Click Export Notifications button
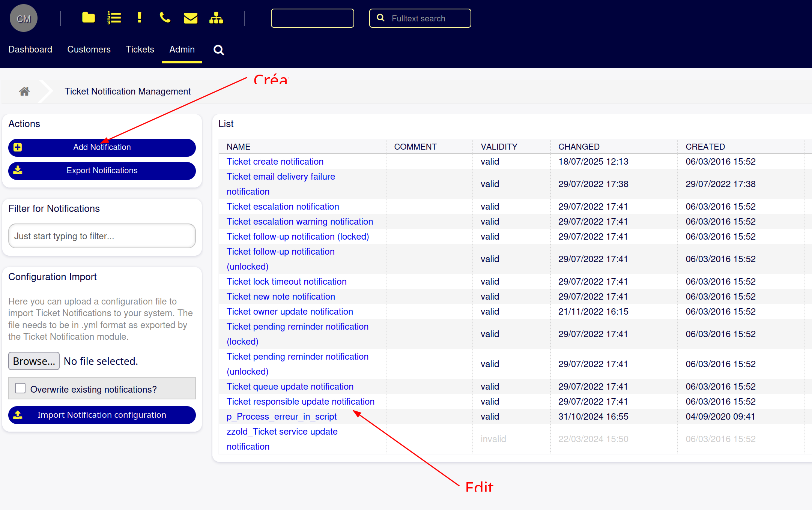The width and height of the screenshot is (812, 510). click(x=102, y=171)
